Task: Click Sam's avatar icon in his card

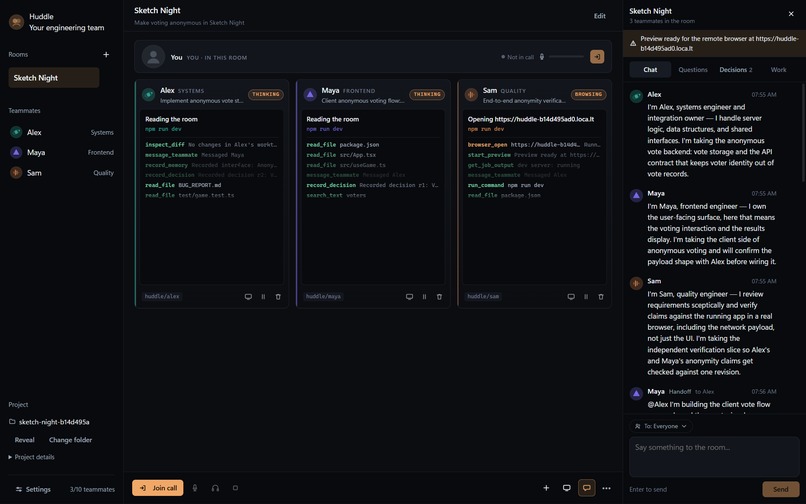Action: (x=471, y=94)
